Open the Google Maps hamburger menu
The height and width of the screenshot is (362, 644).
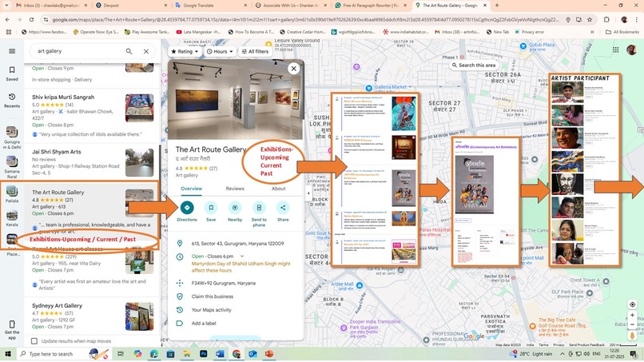pos(12,51)
